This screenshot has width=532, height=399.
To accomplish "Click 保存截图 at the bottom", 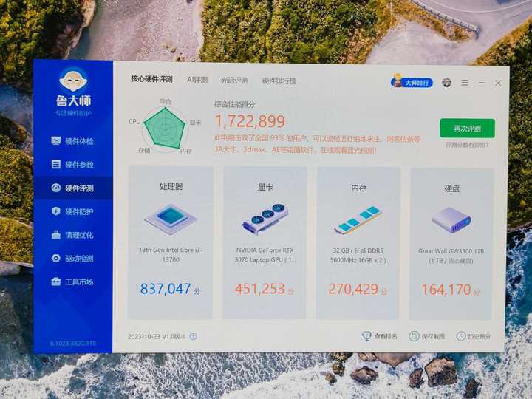I will pyautogui.click(x=428, y=337).
